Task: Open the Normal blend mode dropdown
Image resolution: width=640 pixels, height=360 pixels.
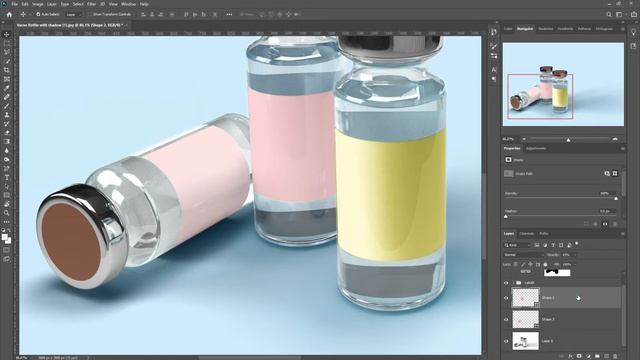Action: coord(523,255)
